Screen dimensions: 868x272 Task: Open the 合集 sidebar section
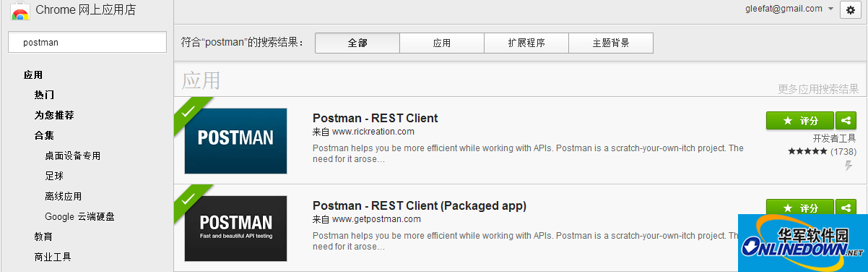pos(44,135)
